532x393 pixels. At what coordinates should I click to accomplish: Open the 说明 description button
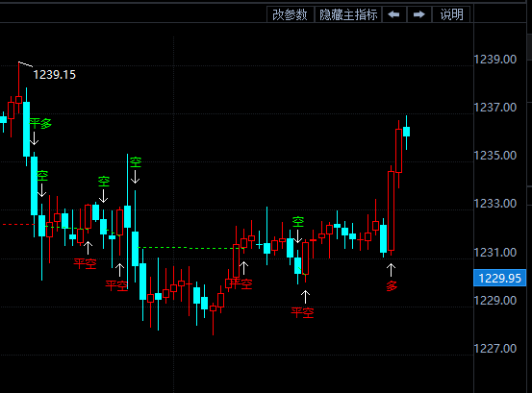tap(451, 14)
